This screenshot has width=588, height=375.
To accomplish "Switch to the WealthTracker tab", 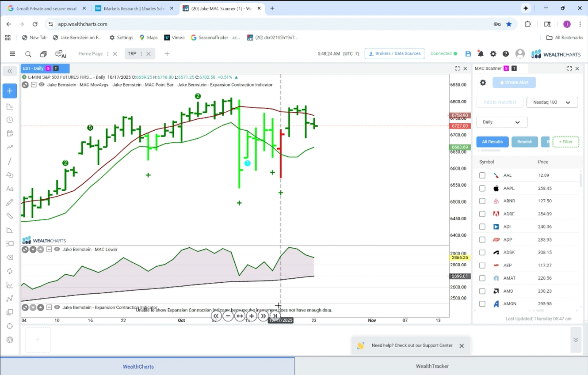I will [432, 366].
